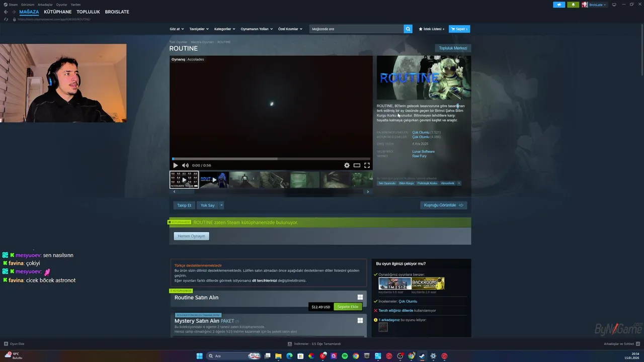
Task: Open the Lunar Software developer link
Action: [x=423, y=151]
